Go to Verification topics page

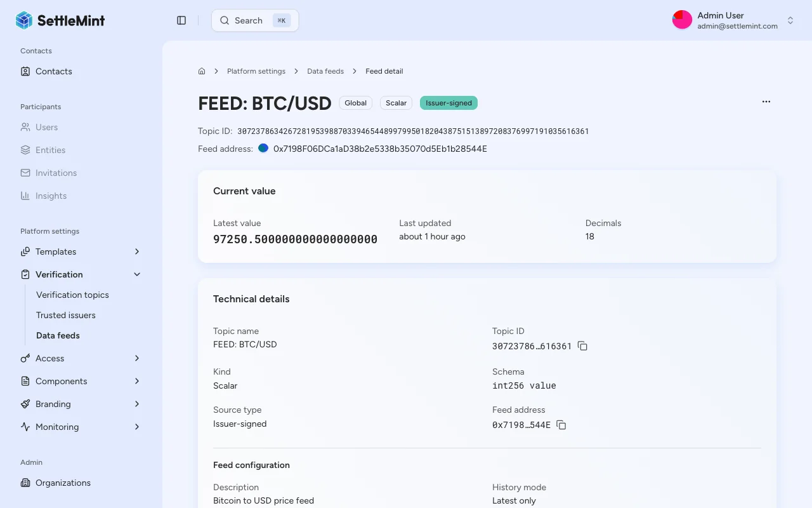click(72, 295)
